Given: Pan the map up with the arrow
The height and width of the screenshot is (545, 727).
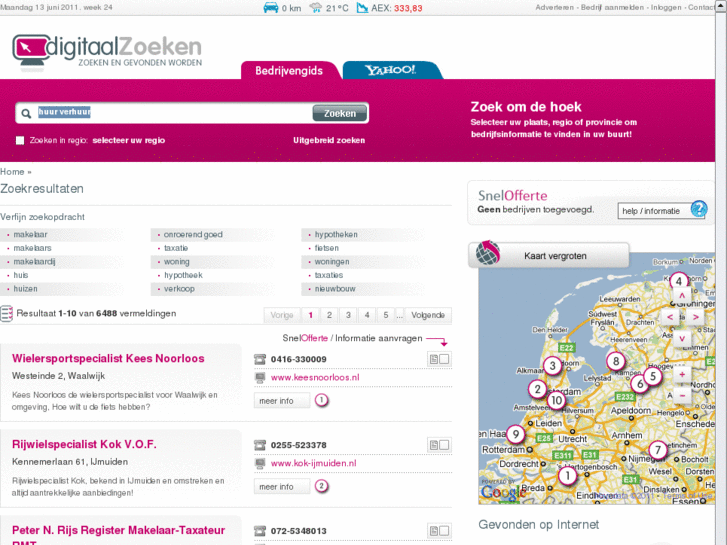Looking at the screenshot, I should [682, 295].
